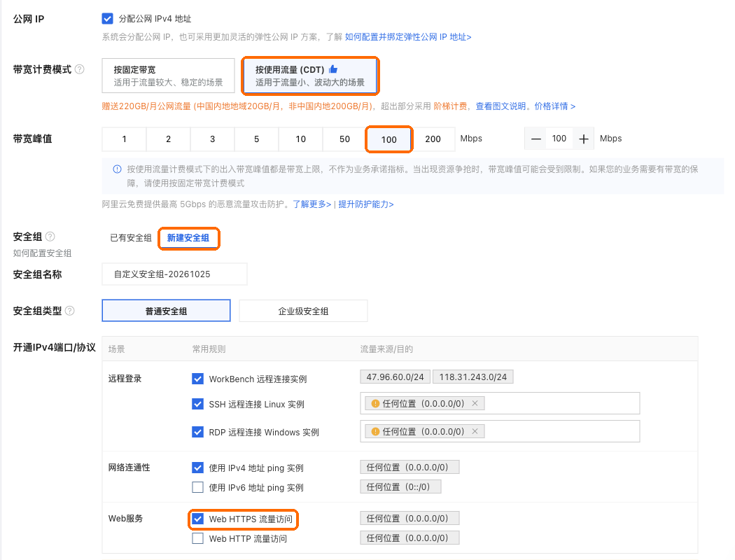Image resolution: width=735 pixels, height=560 pixels.
Task: Decrease bandwidth with the minus button
Action: click(535, 139)
